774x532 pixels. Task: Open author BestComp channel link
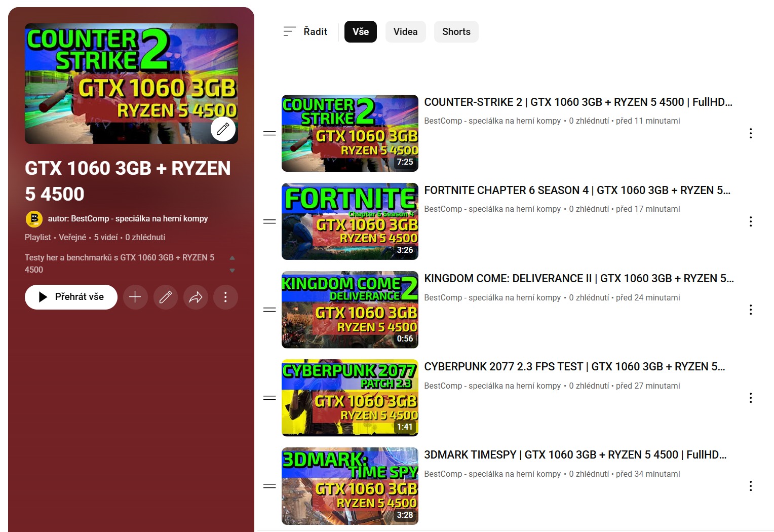[x=128, y=219]
